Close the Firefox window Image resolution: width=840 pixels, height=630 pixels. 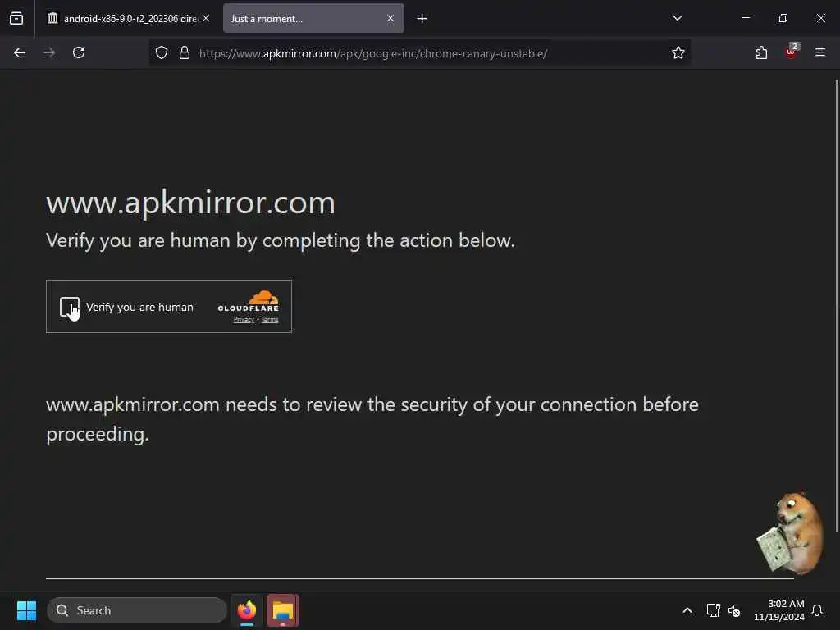click(820, 18)
